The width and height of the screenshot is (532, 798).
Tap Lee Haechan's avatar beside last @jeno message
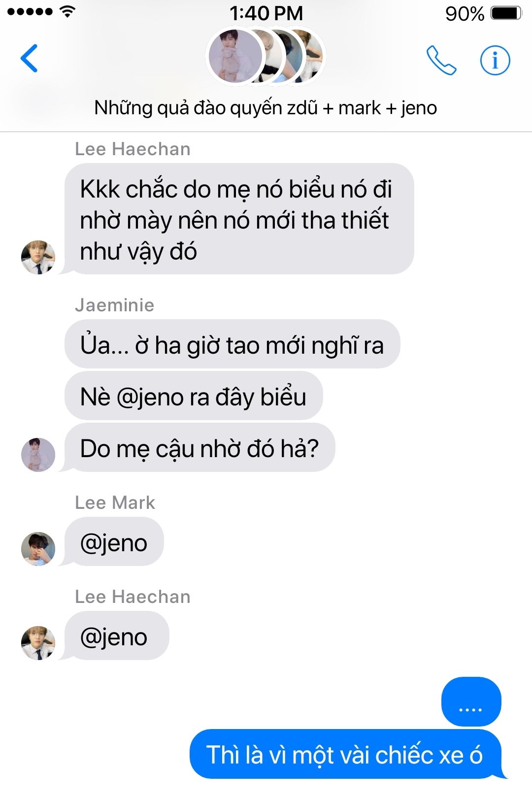coord(38,643)
